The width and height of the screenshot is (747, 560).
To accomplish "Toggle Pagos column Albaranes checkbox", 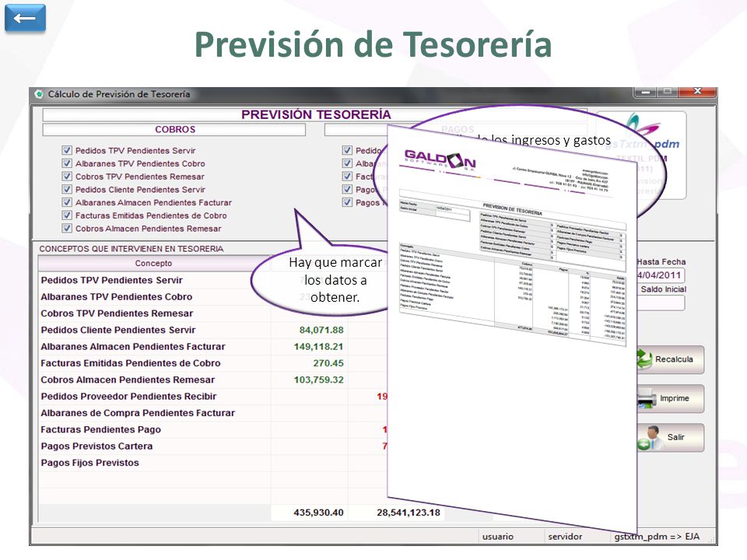I will click(347, 163).
